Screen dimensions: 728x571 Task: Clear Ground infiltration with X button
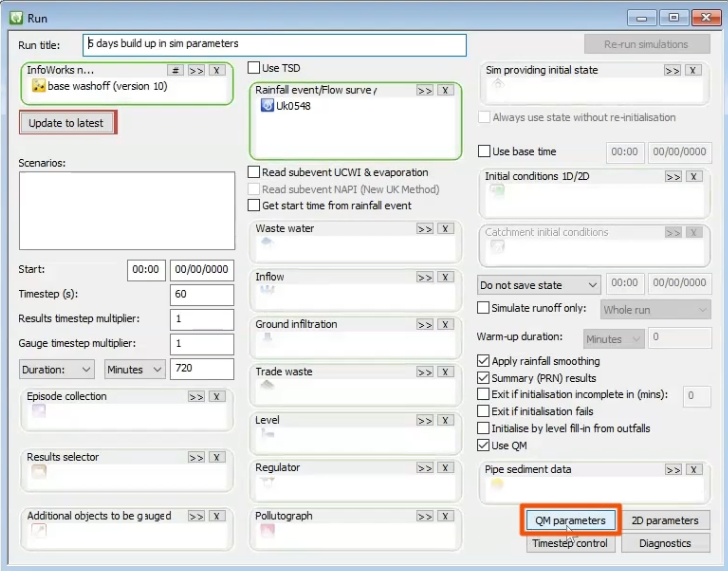tap(445, 324)
